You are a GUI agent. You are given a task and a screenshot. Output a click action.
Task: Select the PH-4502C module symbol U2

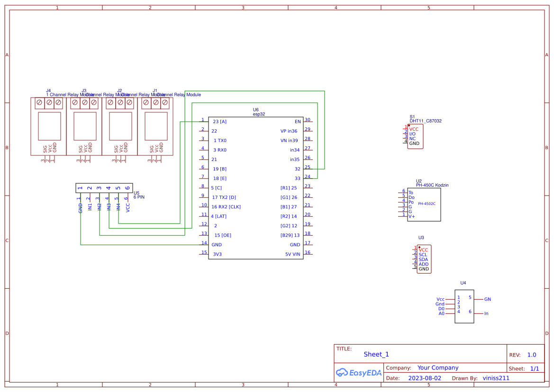pyautogui.click(x=423, y=205)
